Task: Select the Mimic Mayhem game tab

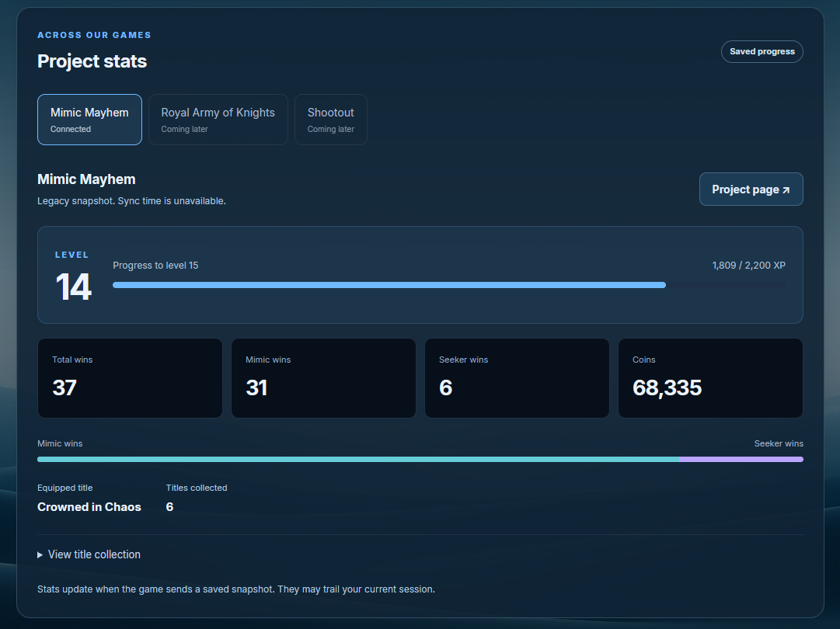Action: [x=89, y=120]
